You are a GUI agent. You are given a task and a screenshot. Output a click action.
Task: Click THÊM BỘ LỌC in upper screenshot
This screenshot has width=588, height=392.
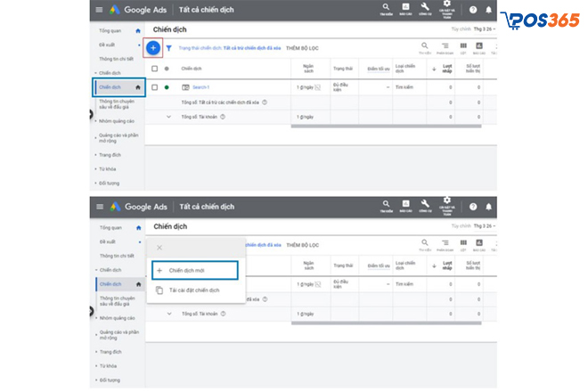pyautogui.click(x=302, y=48)
